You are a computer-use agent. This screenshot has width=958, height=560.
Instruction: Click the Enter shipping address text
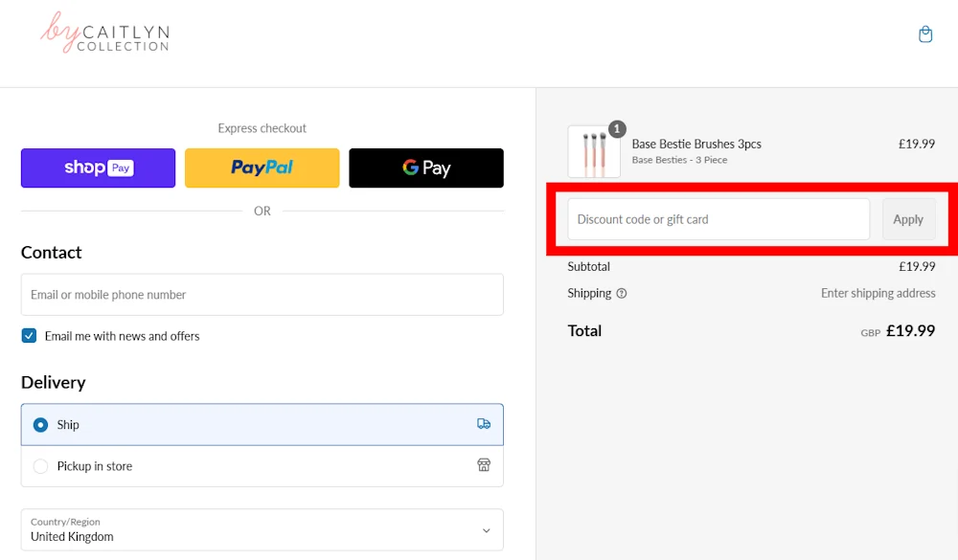pyautogui.click(x=878, y=293)
